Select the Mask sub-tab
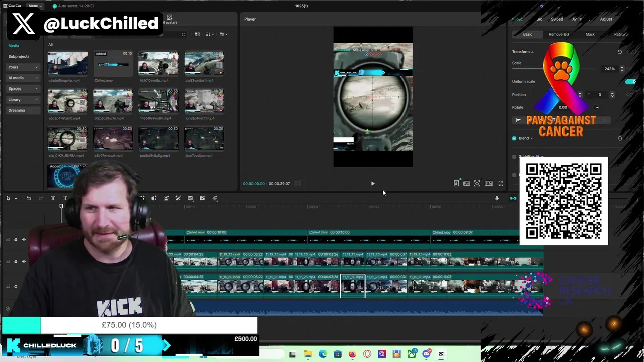This screenshot has height=362, width=644. click(590, 34)
